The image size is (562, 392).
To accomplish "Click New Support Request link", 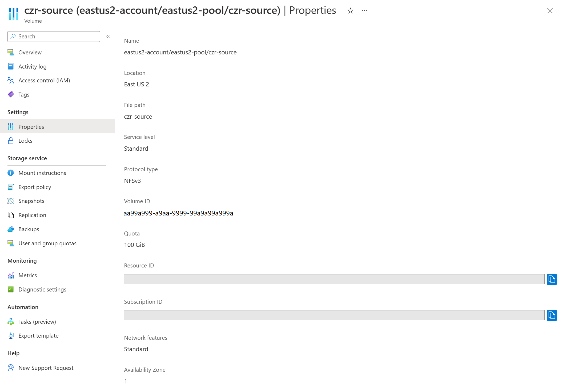I will pyautogui.click(x=46, y=368).
